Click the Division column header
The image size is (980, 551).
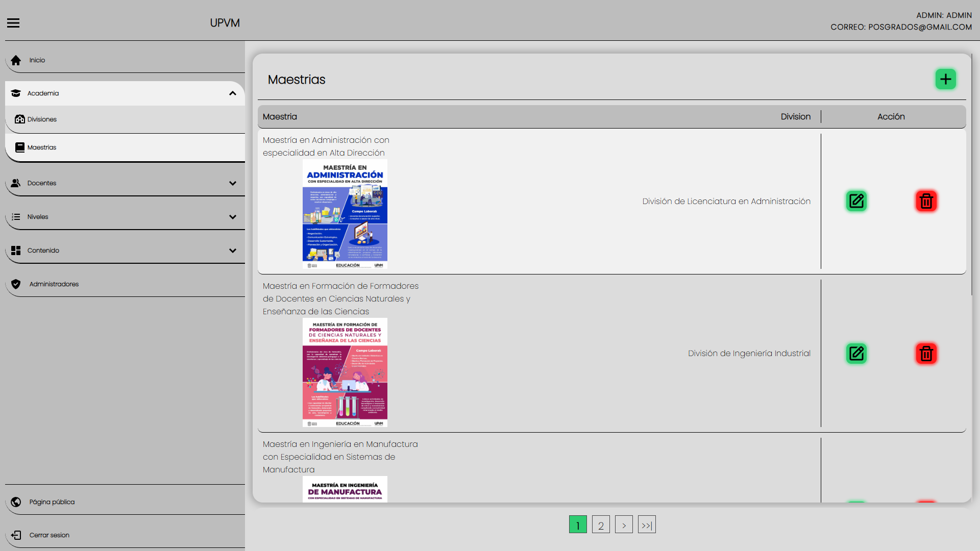point(795,117)
